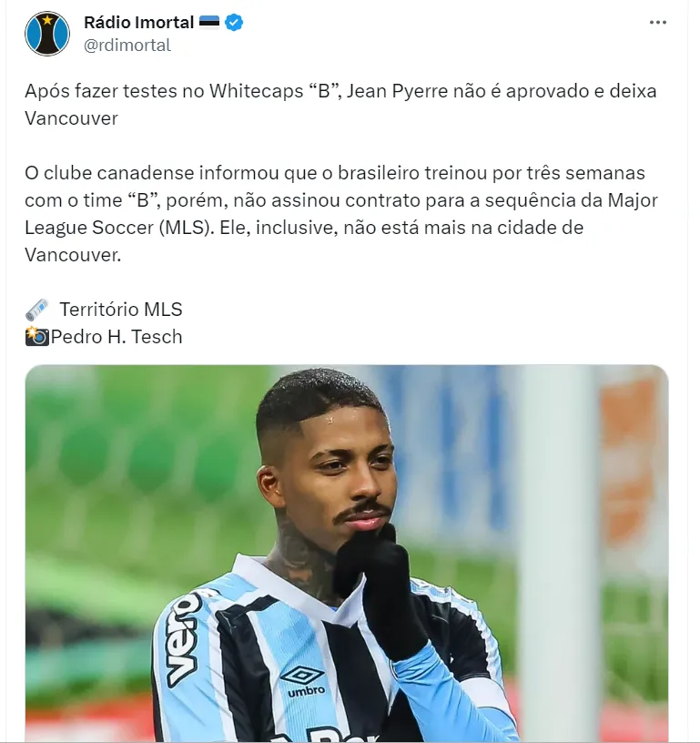Open the Rádio Imortal display name link
700x743 pixels.
pos(138,22)
